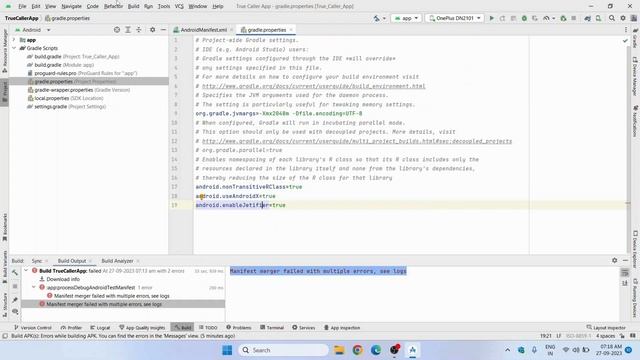Open Chrome from the Windows taskbar
The height and width of the screenshot is (360, 640).
pos(358,350)
